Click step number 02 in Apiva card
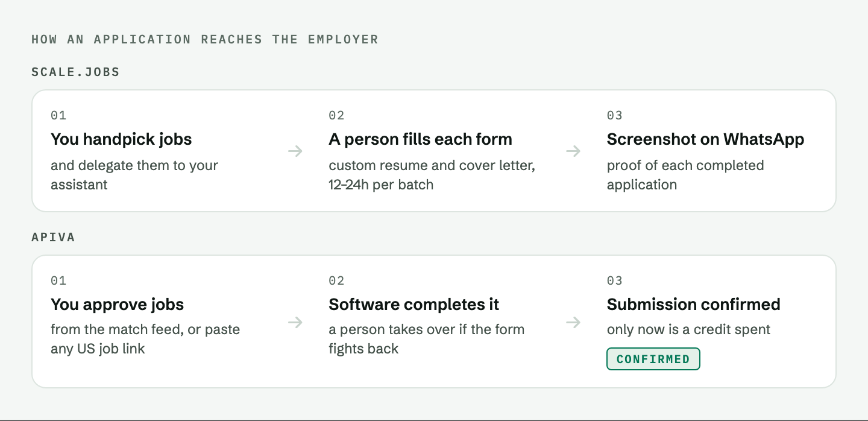Screen dimensions: 868x421 point(336,281)
